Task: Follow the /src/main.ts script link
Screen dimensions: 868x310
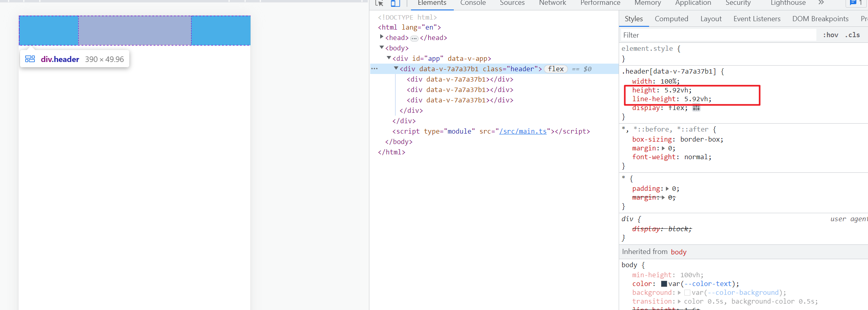Action: click(523, 131)
